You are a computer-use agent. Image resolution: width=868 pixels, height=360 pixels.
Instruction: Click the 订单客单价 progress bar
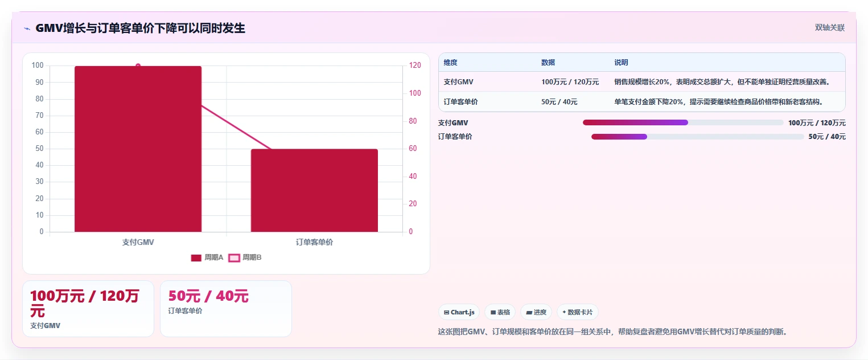click(x=697, y=137)
